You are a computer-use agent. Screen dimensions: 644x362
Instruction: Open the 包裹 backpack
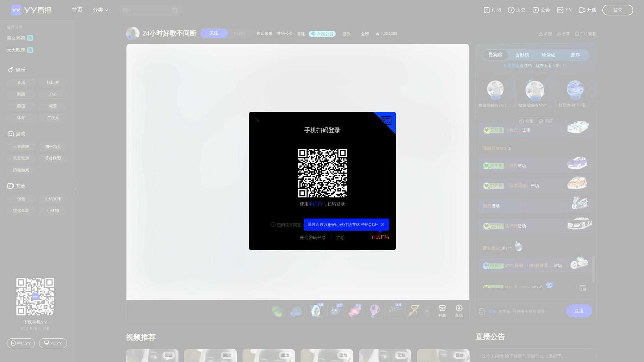point(442,311)
